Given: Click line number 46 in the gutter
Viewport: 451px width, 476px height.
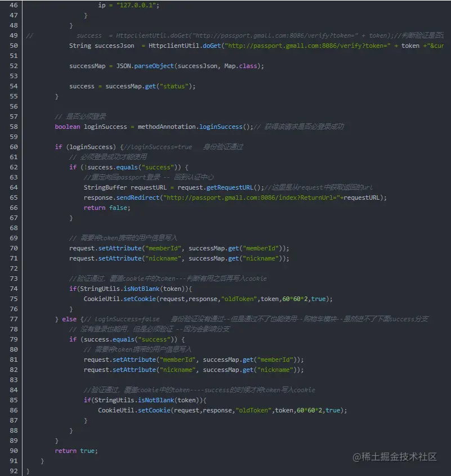Looking at the screenshot, I should [14, 5].
